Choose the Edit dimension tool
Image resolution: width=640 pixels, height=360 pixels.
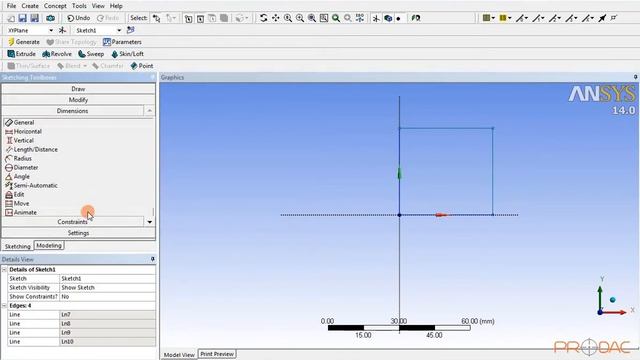pyautogui.click(x=15, y=194)
